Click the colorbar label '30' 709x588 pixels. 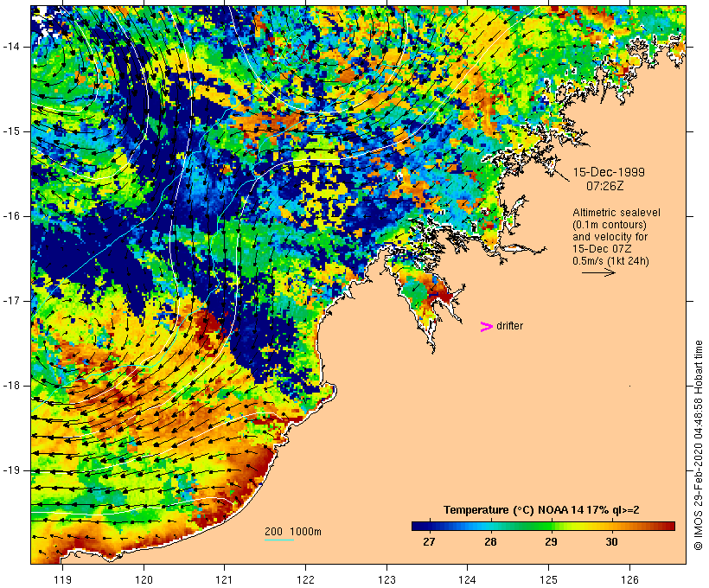click(x=612, y=541)
